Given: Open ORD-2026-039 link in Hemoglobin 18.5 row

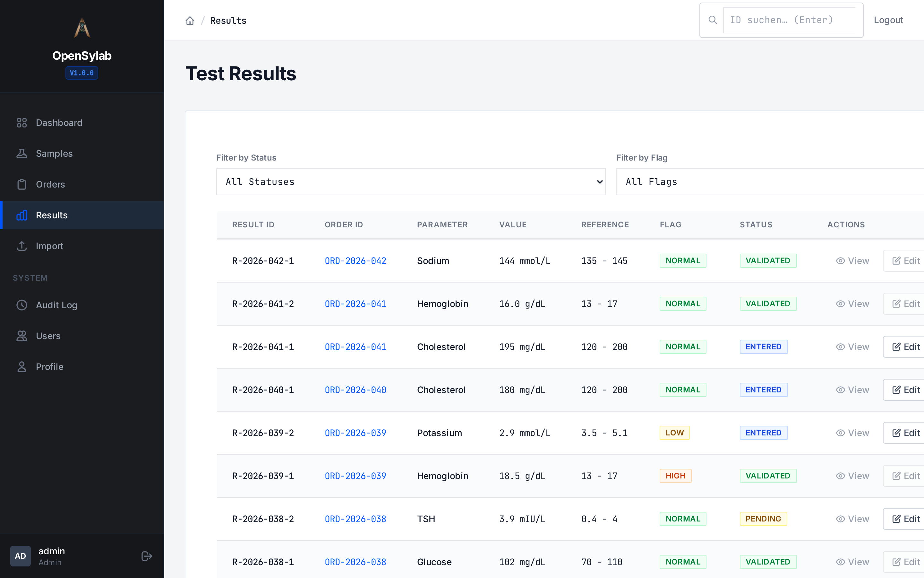Looking at the screenshot, I should click(x=355, y=476).
